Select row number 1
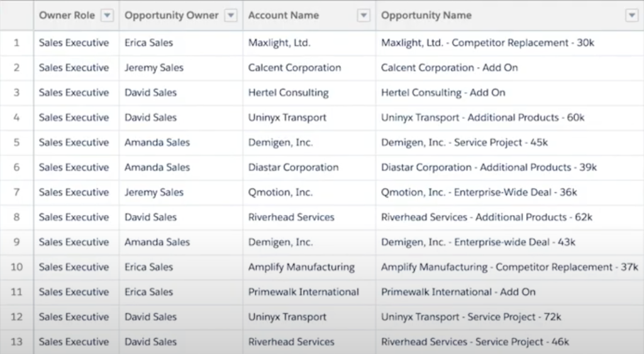Image resolution: width=644 pixels, height=354 pixels. [16, 43]
